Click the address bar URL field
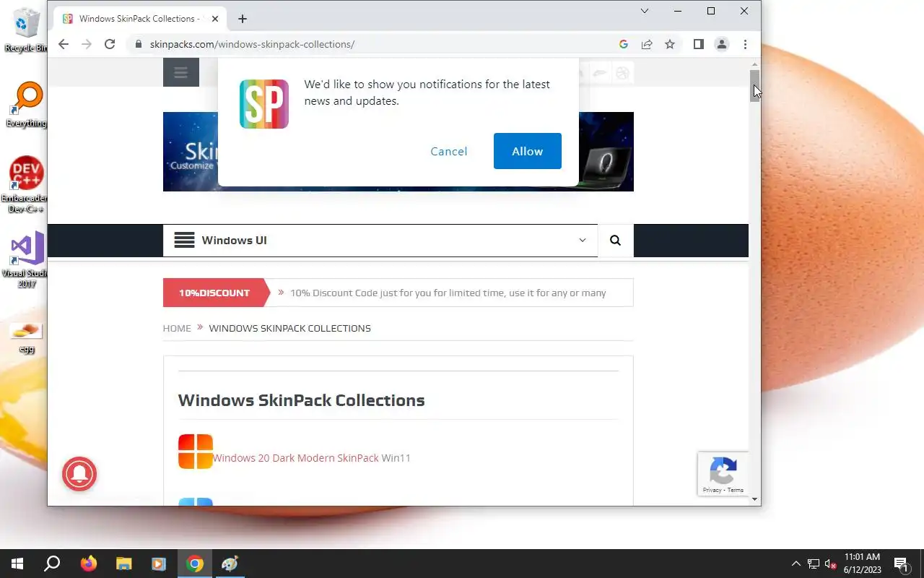Screen dimensions: 924x578 click(x=375, y=44)
